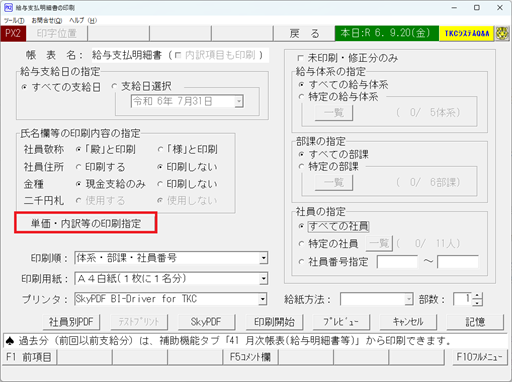
Task: Check 未印刷・修正分のみ checkbox
Action: tap(300, 58)
